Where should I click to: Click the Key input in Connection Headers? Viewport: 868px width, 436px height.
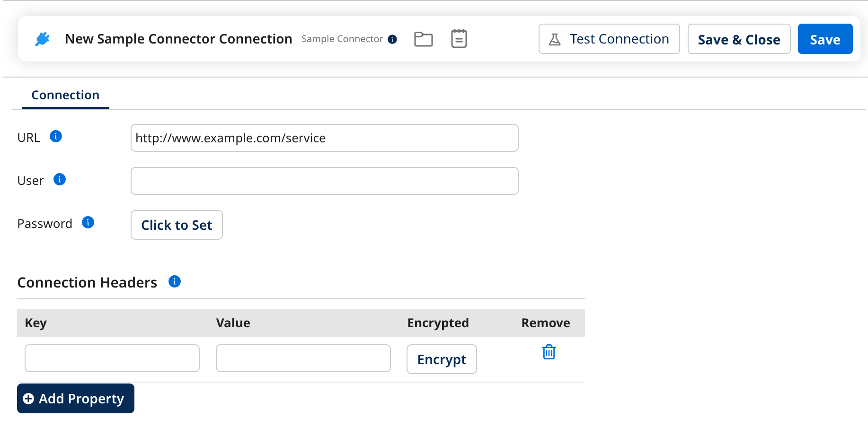(x=112, y=358)
